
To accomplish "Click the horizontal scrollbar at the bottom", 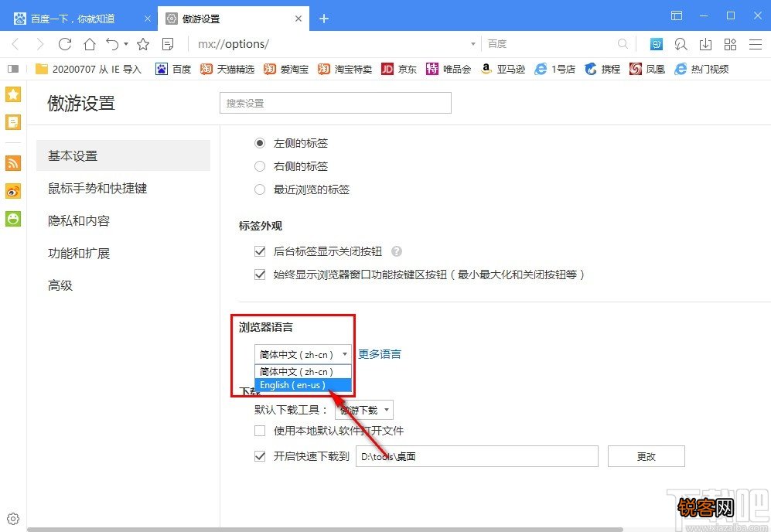I will click(325, 530).
